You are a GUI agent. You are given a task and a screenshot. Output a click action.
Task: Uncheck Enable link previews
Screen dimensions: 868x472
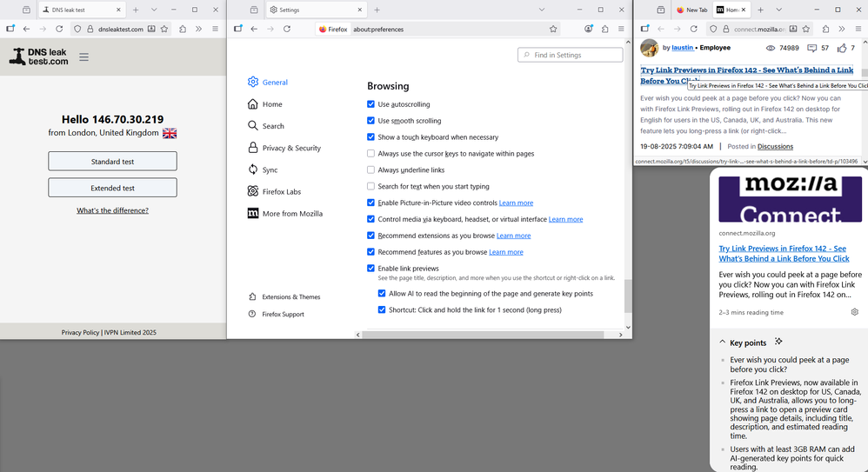371,269
